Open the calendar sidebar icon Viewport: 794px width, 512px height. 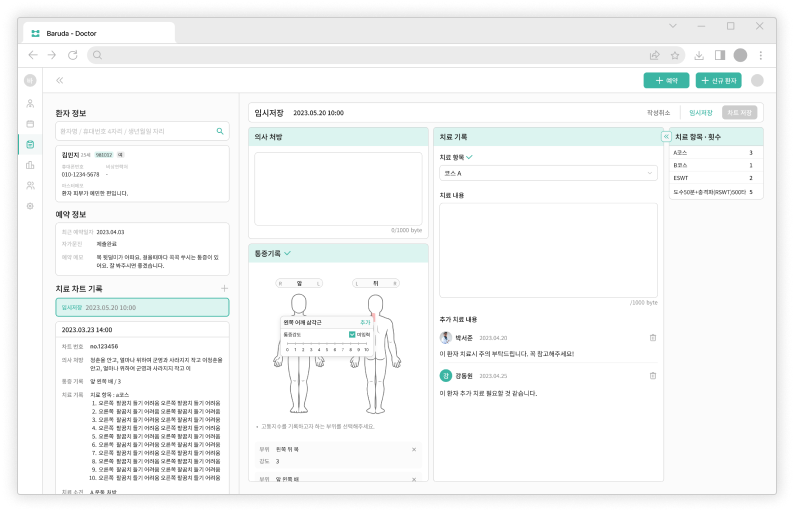point(30,124)
